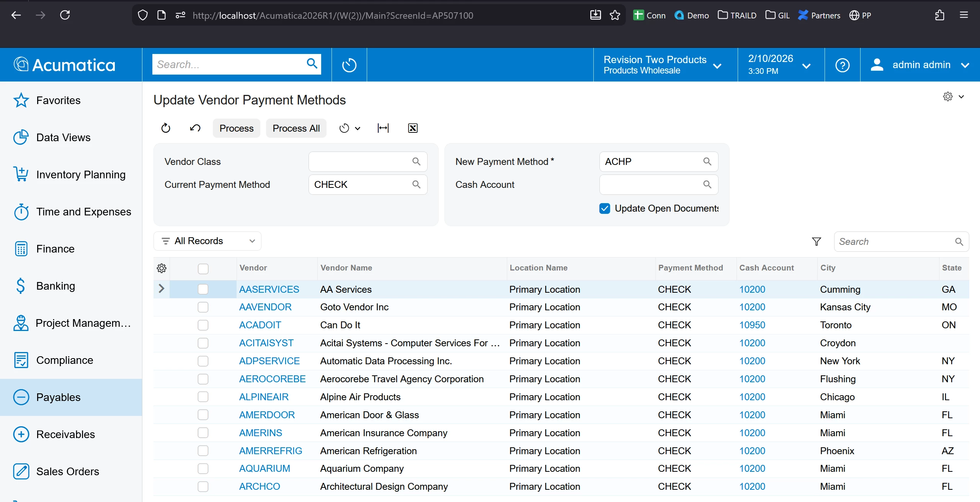Viewport: 980px width, 502px height.
Task: Click the undo Cancel toolbar icon
Action: click(x=195, y=128)
